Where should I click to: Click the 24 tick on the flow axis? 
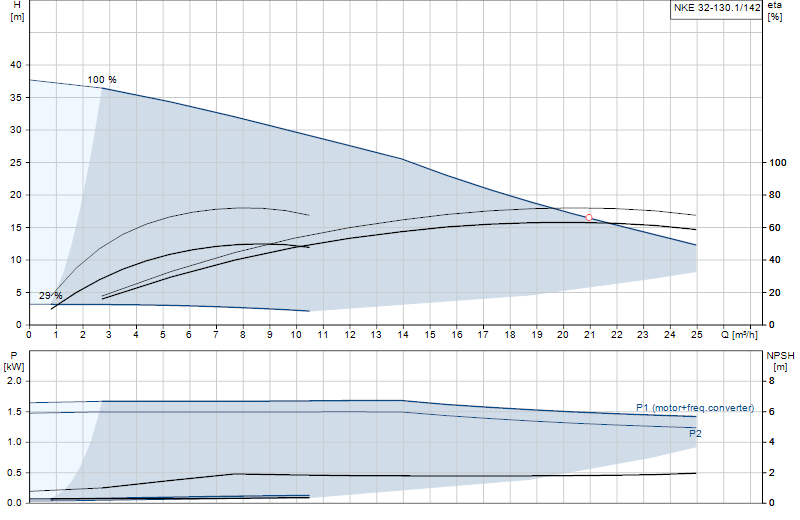point(669,335)
